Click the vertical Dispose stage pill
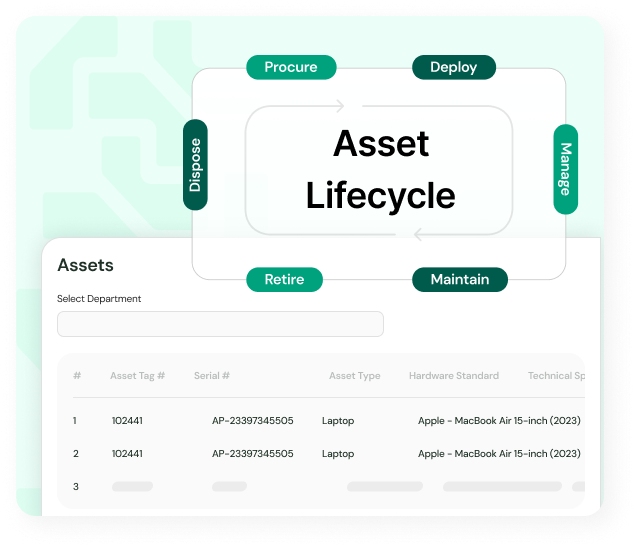 pos(195,164)
